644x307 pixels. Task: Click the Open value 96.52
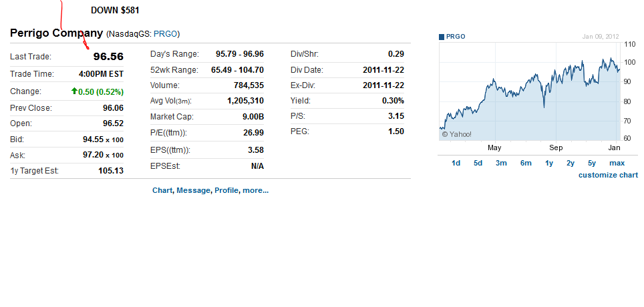tap(113, 123)
